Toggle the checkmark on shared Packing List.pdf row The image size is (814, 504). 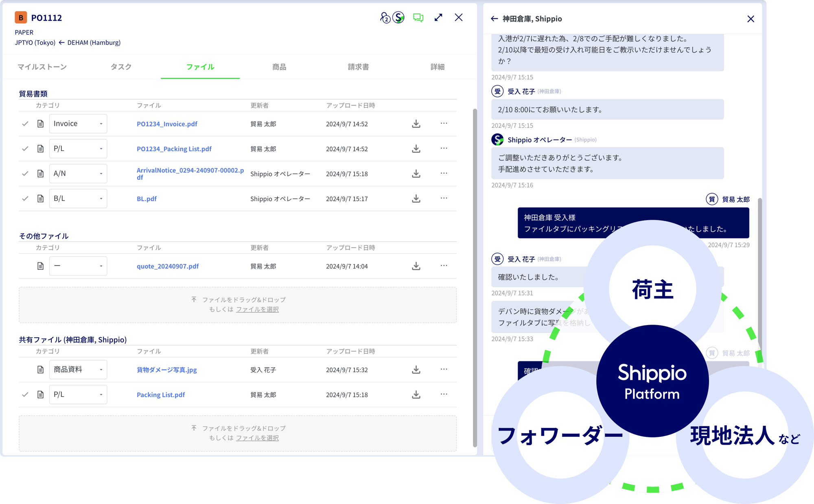click(25, 395)
